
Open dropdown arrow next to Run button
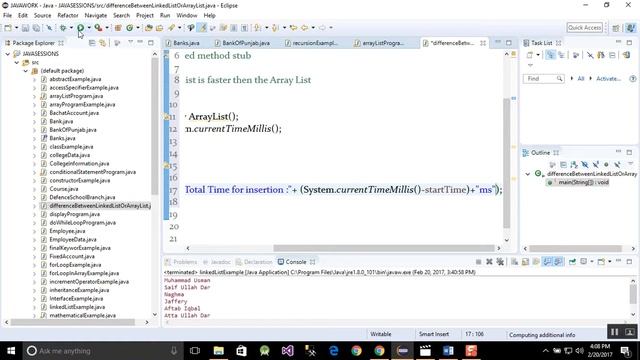point(89,28)
